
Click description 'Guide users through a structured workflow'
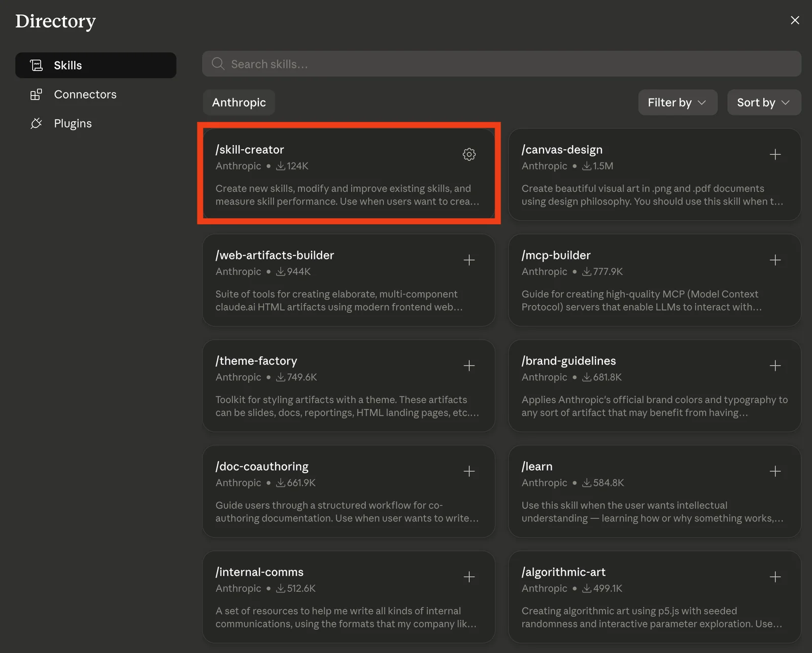tap(347, 512)
